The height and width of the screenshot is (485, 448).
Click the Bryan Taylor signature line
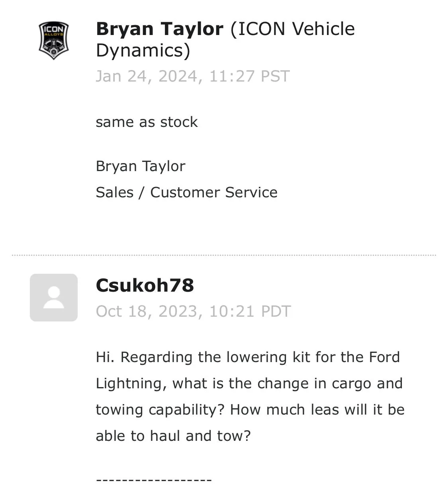click(141, 166)
